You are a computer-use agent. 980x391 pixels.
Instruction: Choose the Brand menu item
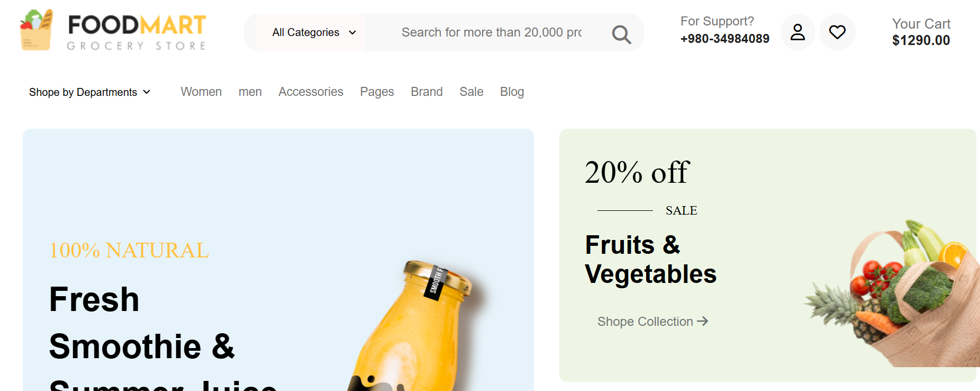pyautogui.click(x=427, y=92)
